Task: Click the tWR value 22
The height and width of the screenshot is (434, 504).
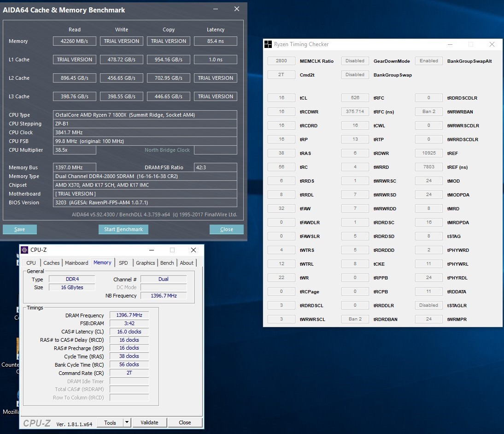Action: click(281, 278)
